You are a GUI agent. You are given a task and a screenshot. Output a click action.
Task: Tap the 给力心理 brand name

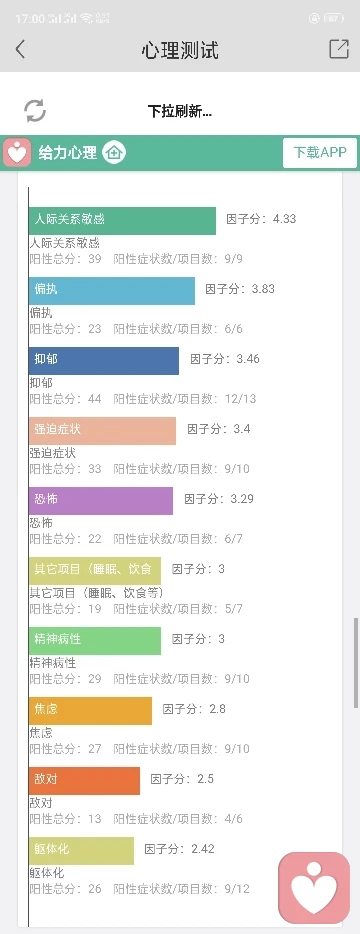[x=68, y=153]
